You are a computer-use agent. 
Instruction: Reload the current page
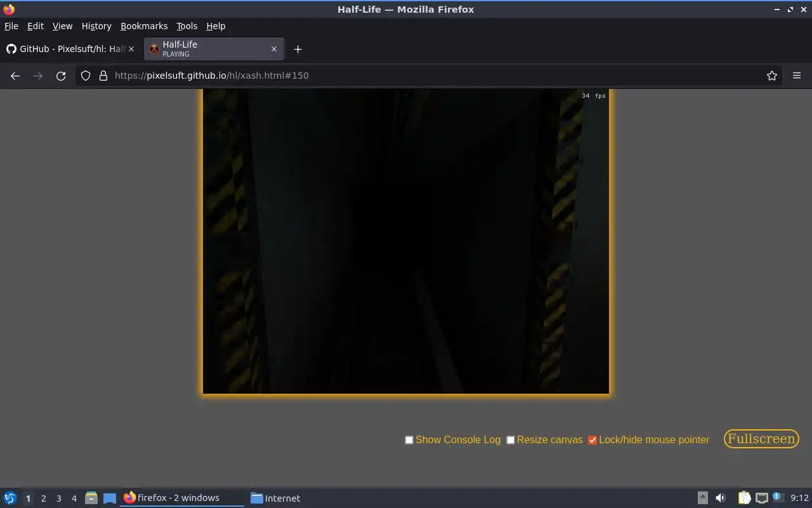tap(61, 76)
